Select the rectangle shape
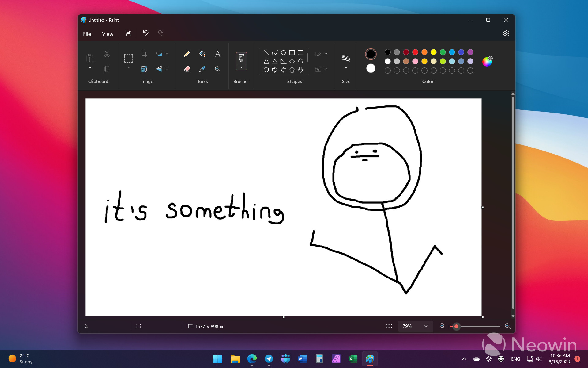The width and height of the screenshot is (588, 368). click(292, 52)
